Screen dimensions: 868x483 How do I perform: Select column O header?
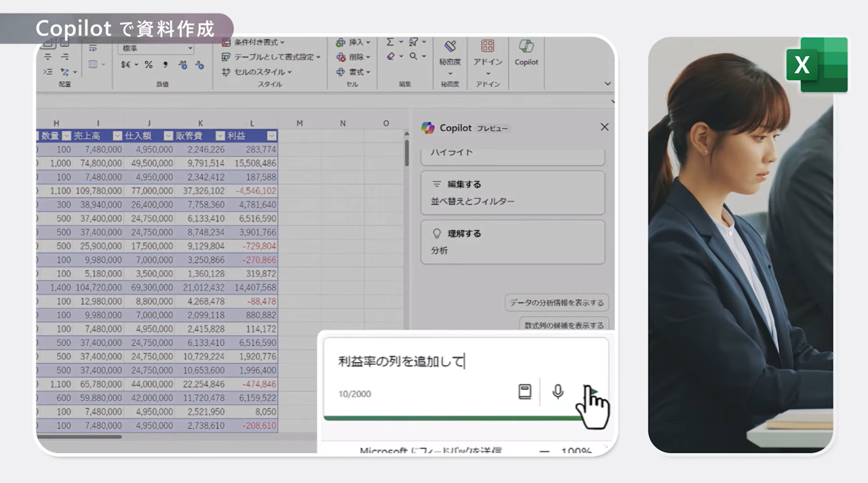(x=386, y=123)
